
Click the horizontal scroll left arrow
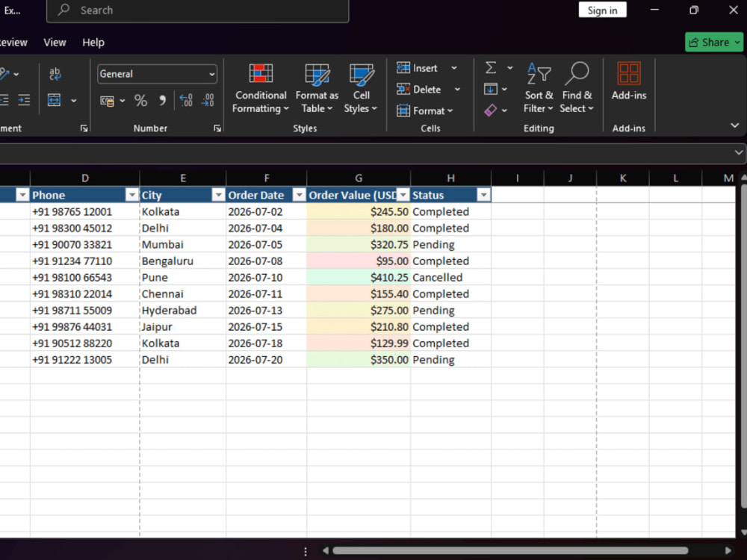[x=326, y=550]
